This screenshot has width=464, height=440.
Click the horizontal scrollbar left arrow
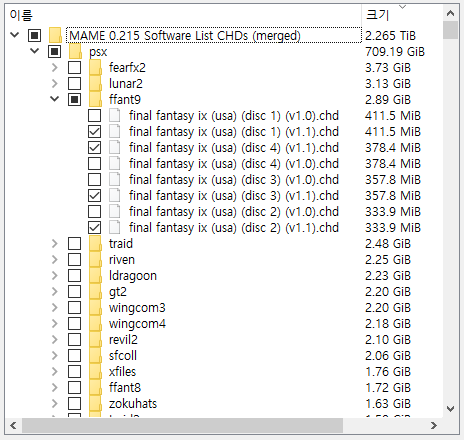[x=13, y=425]
